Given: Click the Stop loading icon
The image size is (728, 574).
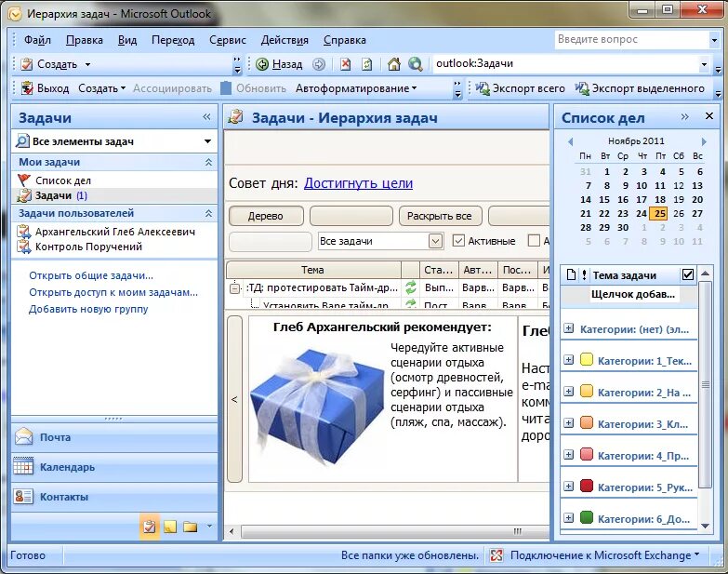Looking at the screenshot, I should click(x=346, y=64).
